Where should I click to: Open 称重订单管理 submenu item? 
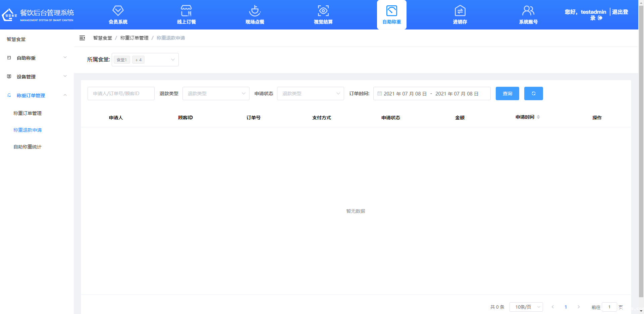coord(28,113)
